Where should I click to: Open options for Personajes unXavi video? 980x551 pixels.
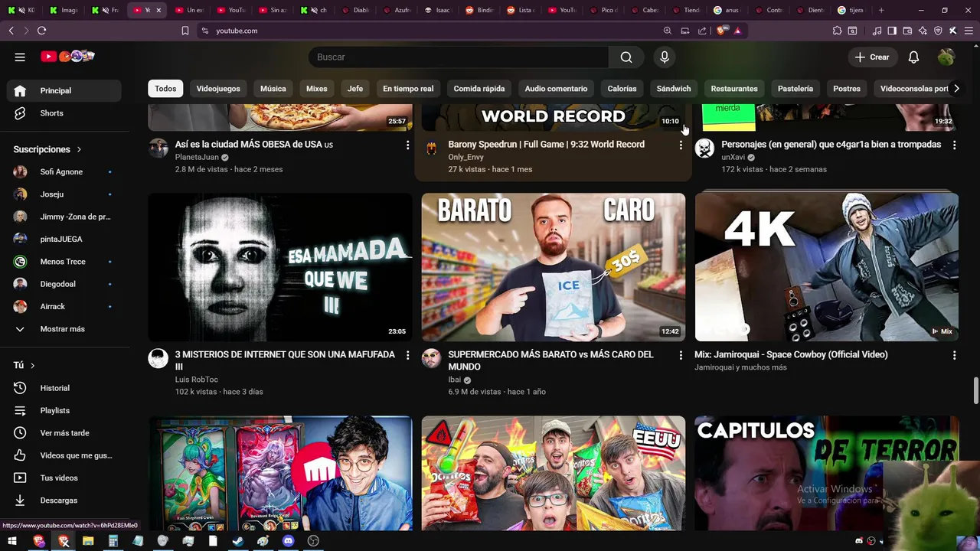coord(954,145)
